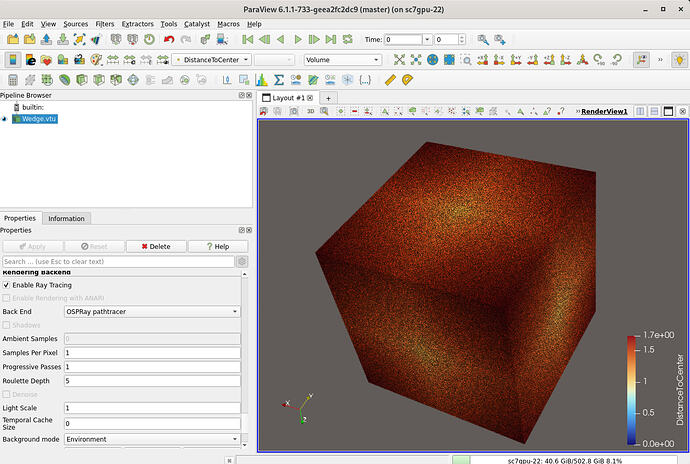Toggle the Shadows checkbox

pyautogui.click(x=6, y=325)
